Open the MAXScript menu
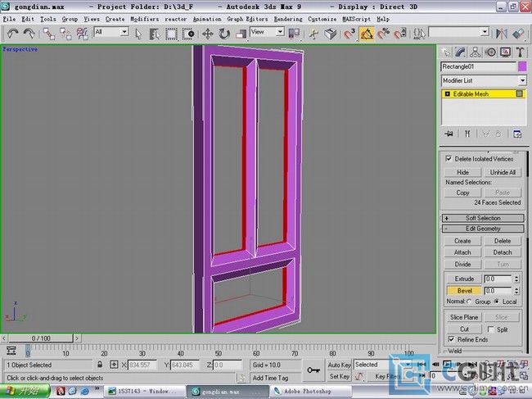Image resolution: width=532 pixels, height=399 pixels. [x=356, y=19]
